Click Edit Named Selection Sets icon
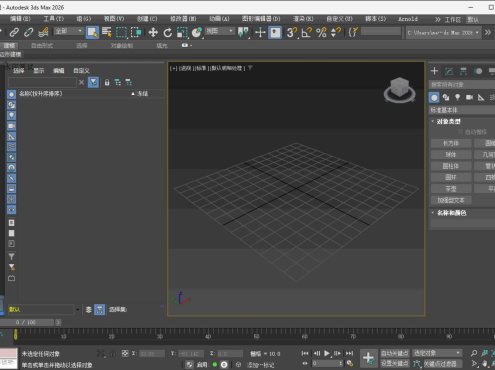Viewport: 495px width, 370px height. click(x=353, y=32)
